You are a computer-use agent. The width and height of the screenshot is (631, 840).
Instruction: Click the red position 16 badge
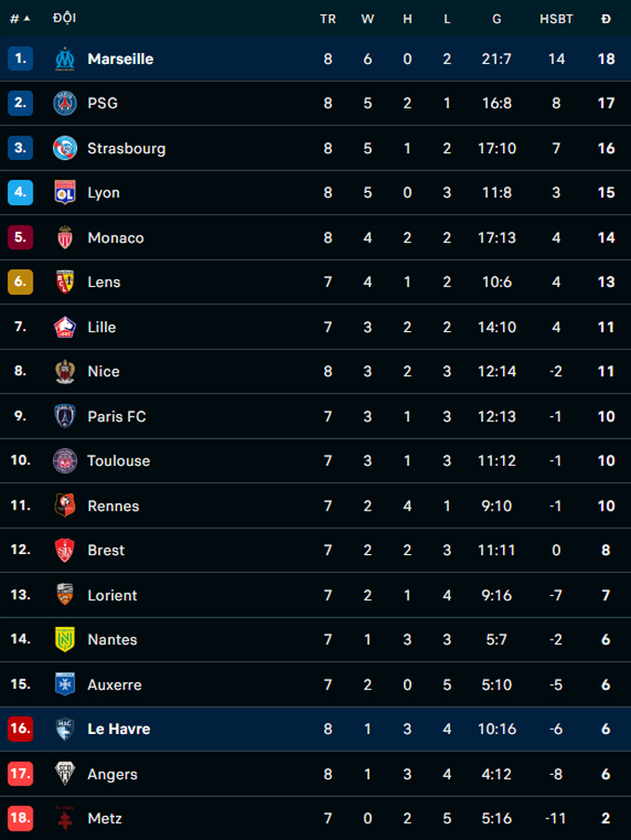point(20,730)
